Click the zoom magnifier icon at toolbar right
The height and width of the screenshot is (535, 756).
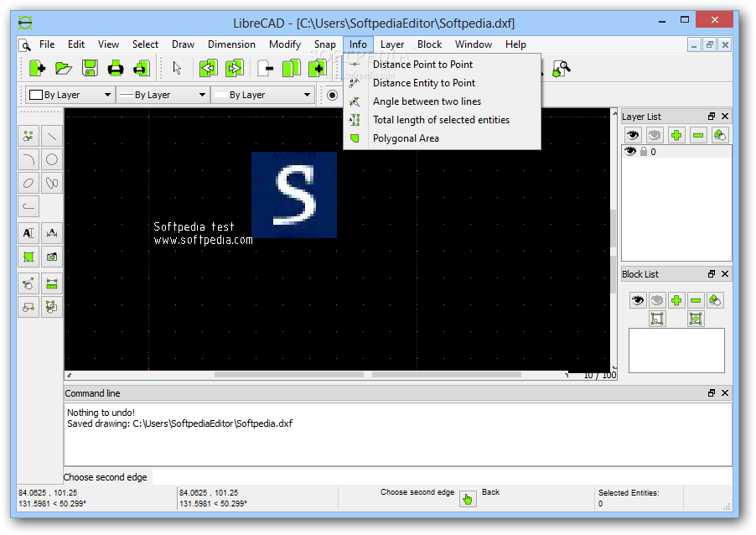(562, 69)
